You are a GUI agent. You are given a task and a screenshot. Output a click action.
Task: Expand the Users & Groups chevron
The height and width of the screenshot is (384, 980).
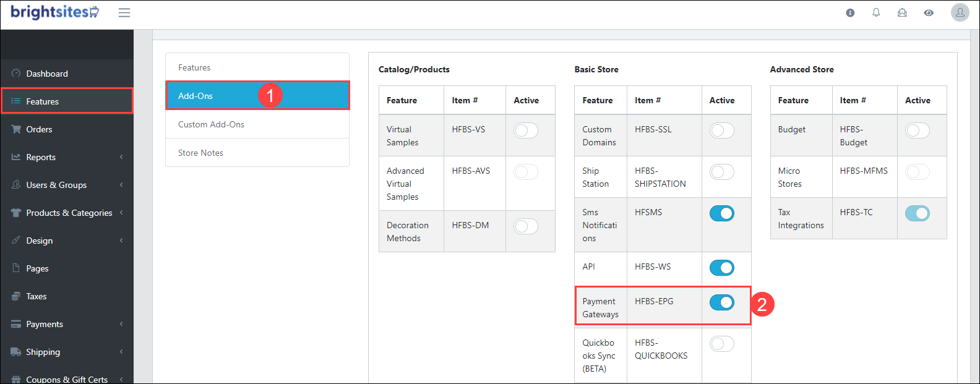point(121,185)
